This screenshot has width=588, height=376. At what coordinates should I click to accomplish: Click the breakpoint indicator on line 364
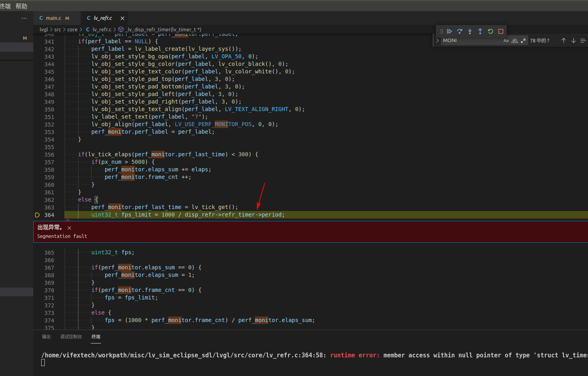coord(37,215)
